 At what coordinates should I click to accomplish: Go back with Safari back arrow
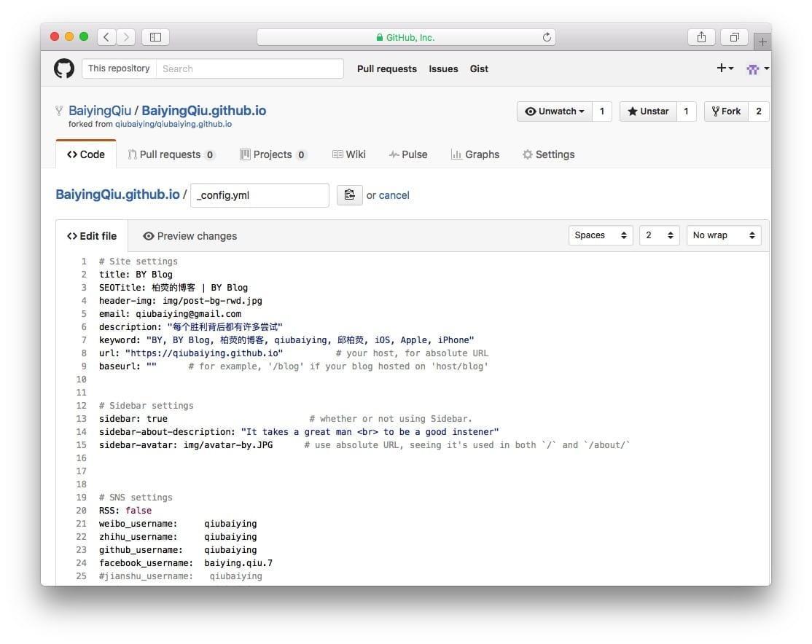(106, 37)
